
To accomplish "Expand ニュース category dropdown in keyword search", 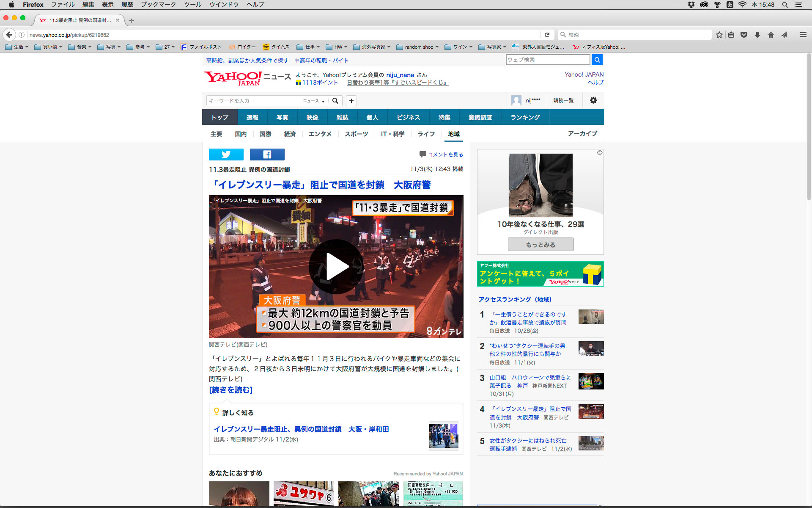I will [x=314, y=101].
